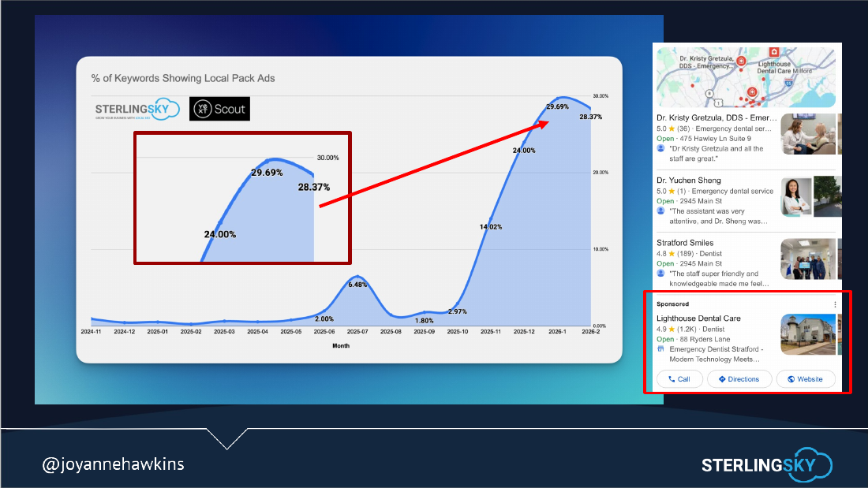This screenshot has height=488, width=868.
Task: Click the 'Emergency Dentist Stratford' ad description
Action: tap(716, 354)
